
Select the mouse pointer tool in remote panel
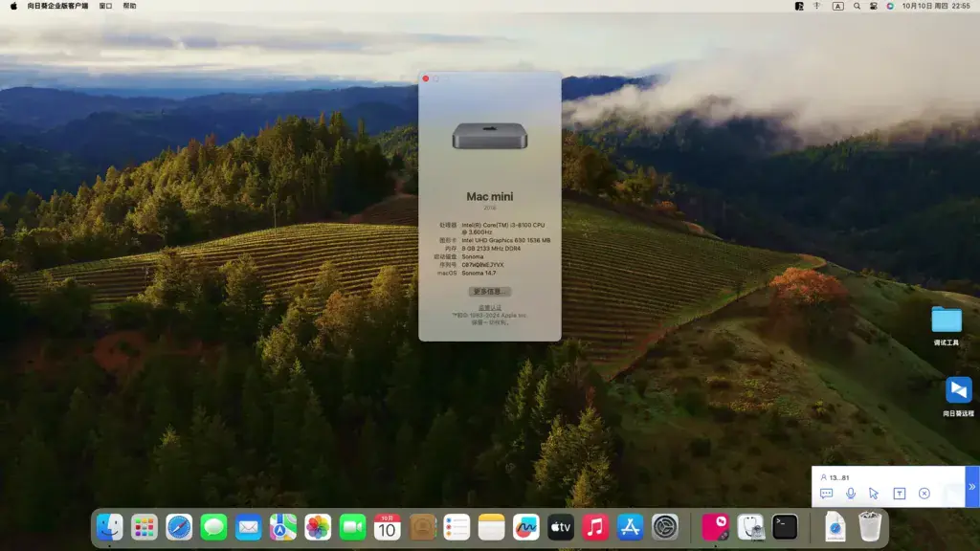point(874,494)
